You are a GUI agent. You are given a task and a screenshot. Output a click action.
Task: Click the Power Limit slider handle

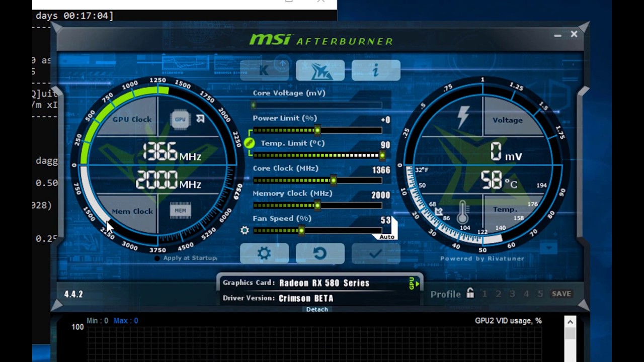tap(317, 130)
